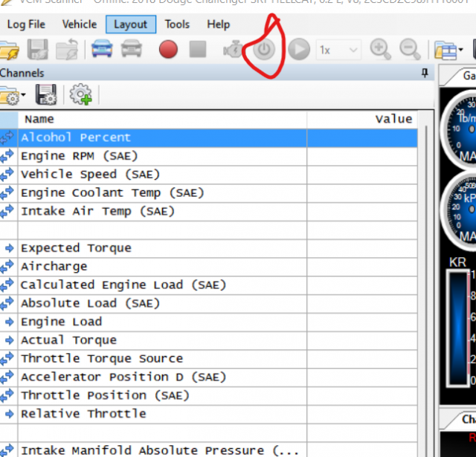Viewport: 476px width, 457px height.
Task: Click the engine stopwatch toolbar icon
Action: coord(234,50)
